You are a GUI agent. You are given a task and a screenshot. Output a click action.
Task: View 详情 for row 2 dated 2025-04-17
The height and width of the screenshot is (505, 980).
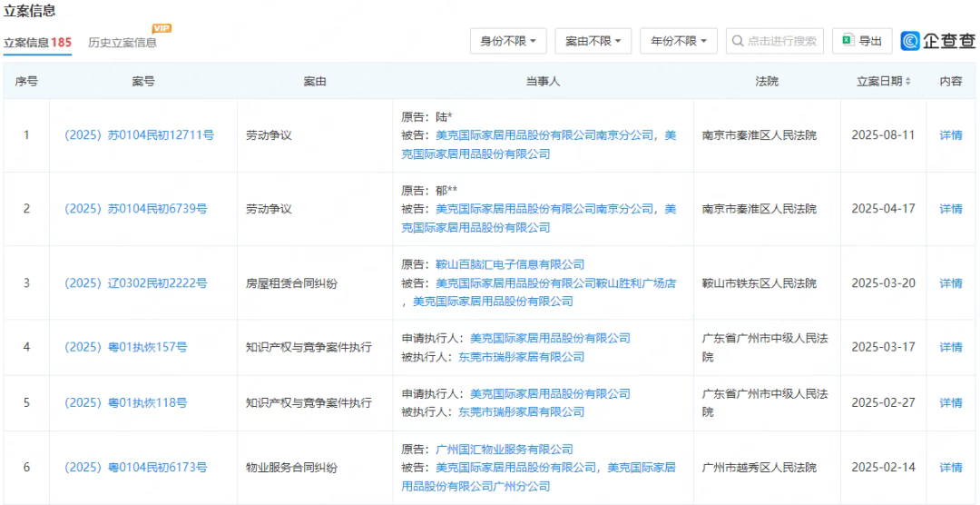click(951, 209)
